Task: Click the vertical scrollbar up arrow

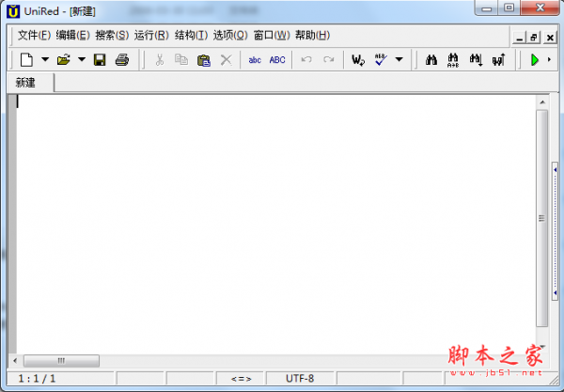Action: click(x=542, y=102)
